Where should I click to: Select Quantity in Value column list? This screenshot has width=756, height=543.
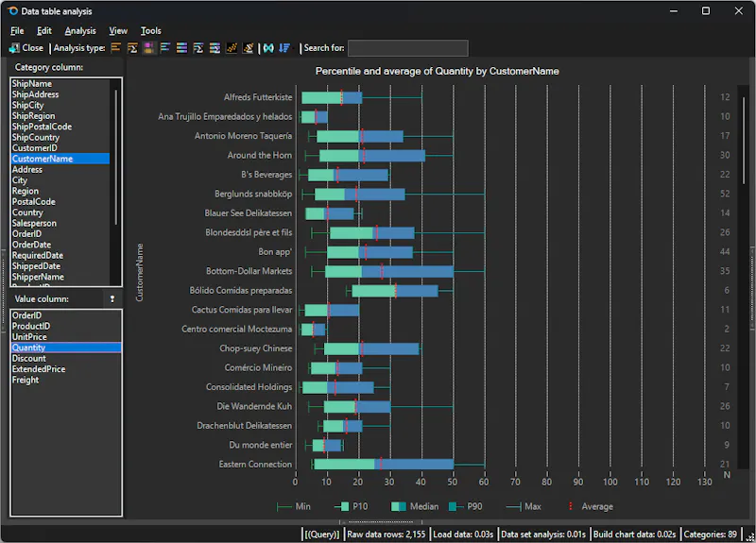pyautogui.click(x=66, y=348)
